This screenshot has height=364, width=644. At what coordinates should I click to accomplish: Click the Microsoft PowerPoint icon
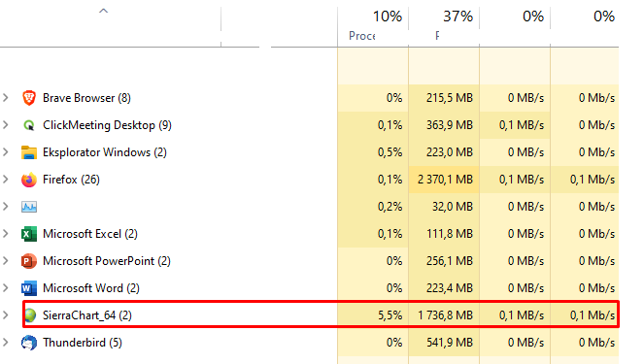pyautogui.click(x=29, y=261)
